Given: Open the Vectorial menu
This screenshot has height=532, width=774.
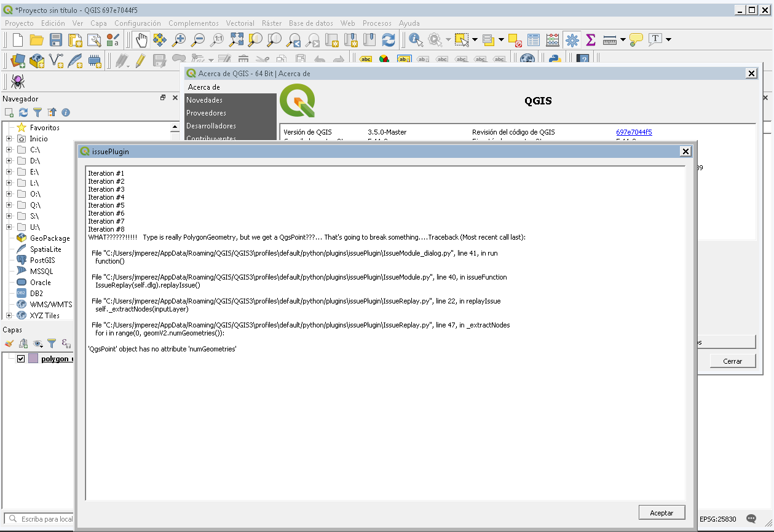Looking at the screenshot, I should 240,23.
